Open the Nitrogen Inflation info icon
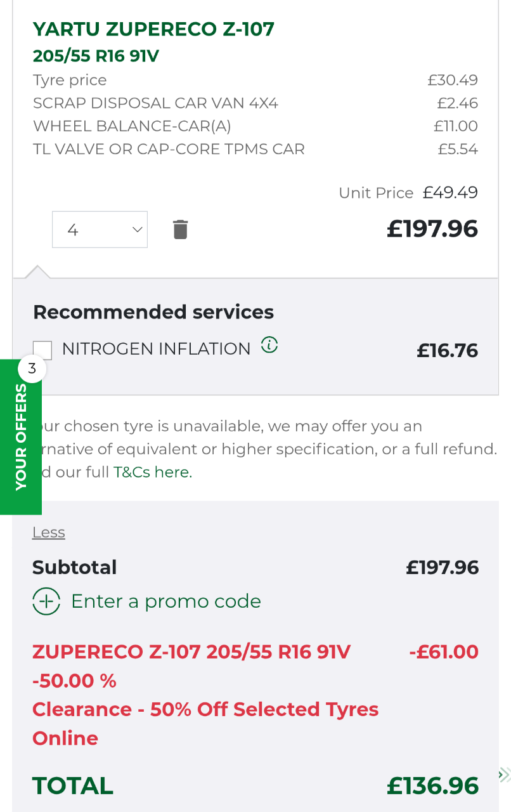Viewport: 511px width, 812px height. [269, 346]
